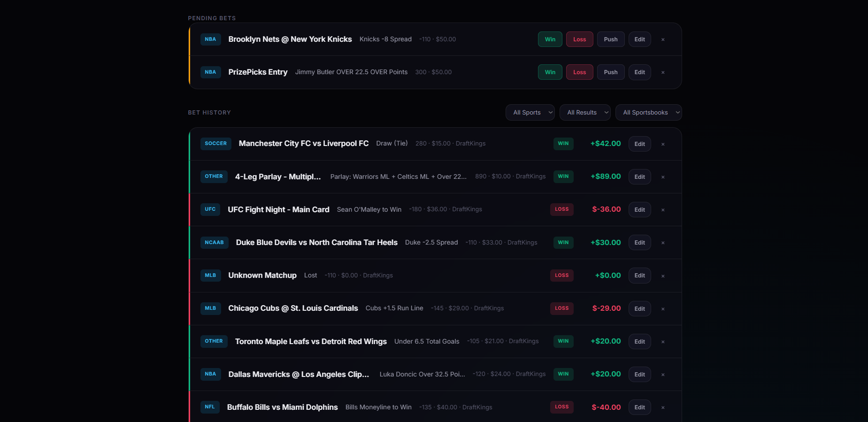The width and height of the screenshot is (868, 422).
Task: Click the Jimmy Butler OVER 22.5 pick text
Action: click(352, 72)
